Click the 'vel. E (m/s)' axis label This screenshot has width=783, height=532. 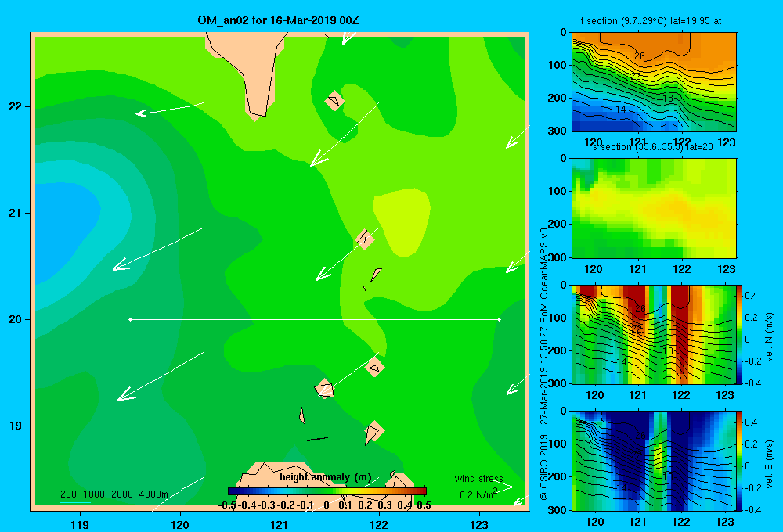[769, 463]
